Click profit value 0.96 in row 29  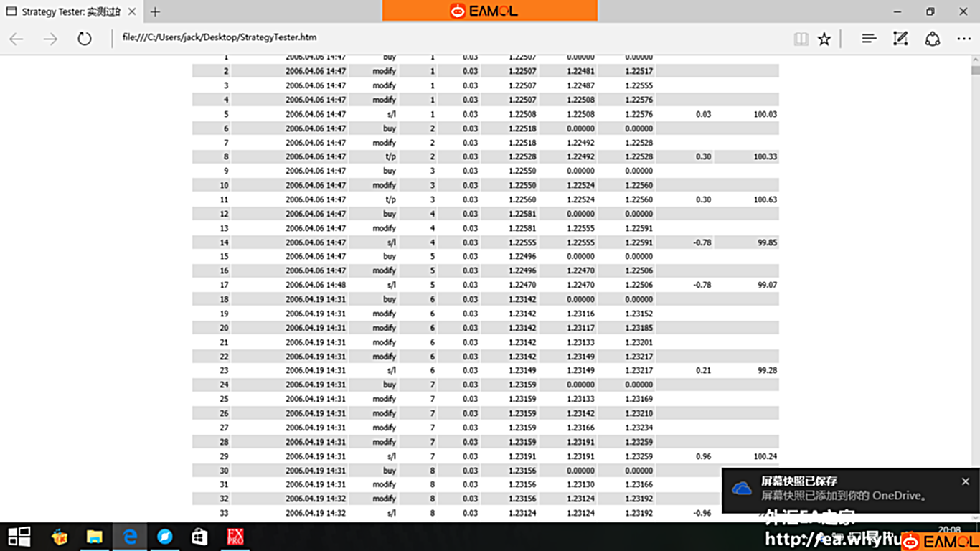click(704, 456)
